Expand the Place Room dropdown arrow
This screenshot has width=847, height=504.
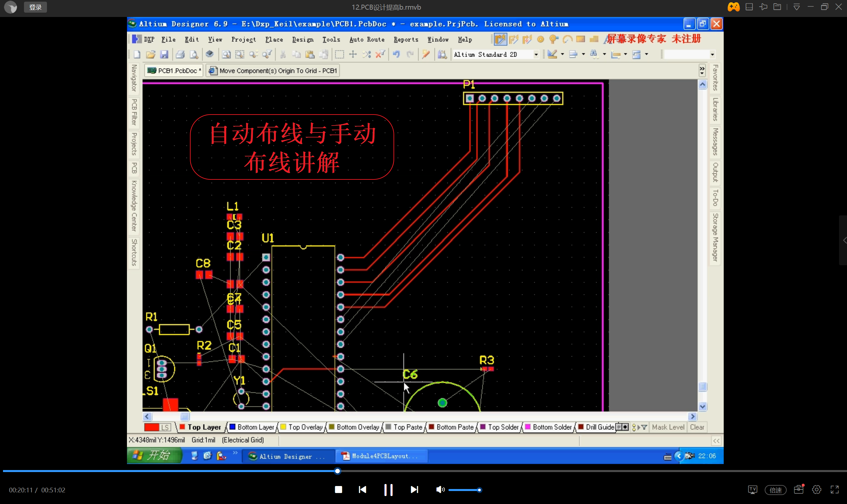[646, 54]
